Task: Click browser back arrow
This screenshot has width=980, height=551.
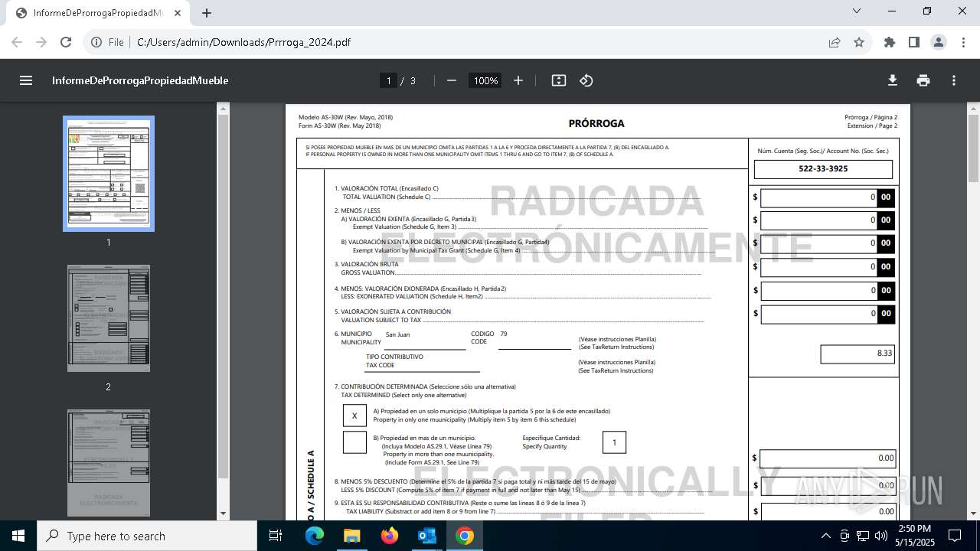Action: [18, 42]
